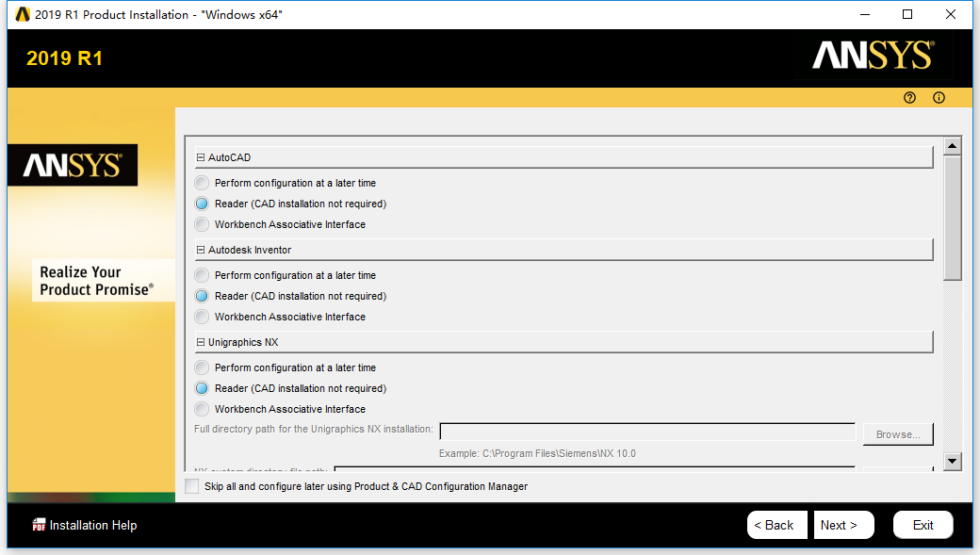Viewport: 980px width, 555px height.
Task: Click Browse for Unigraphics NX path
Action: [898, 434]
